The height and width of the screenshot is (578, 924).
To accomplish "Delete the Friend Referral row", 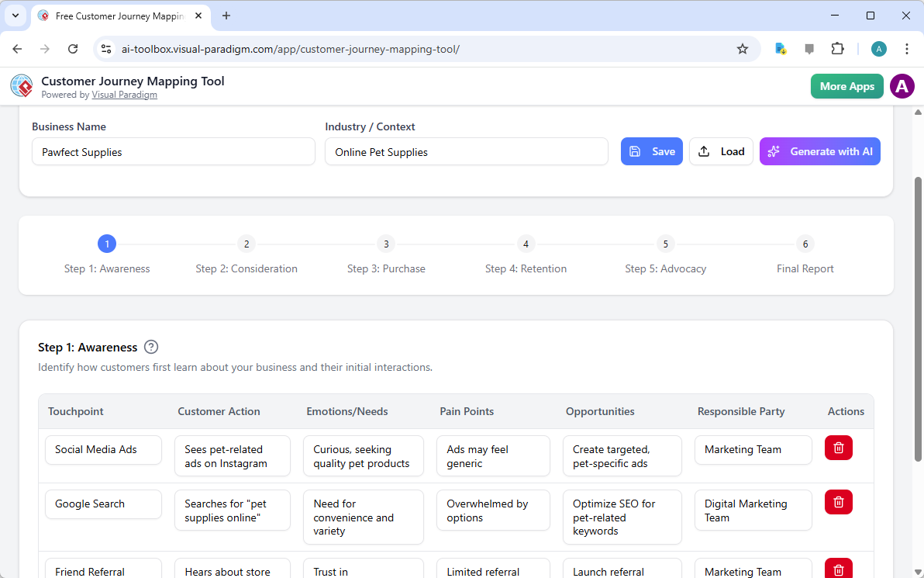I will pos(838,569).
